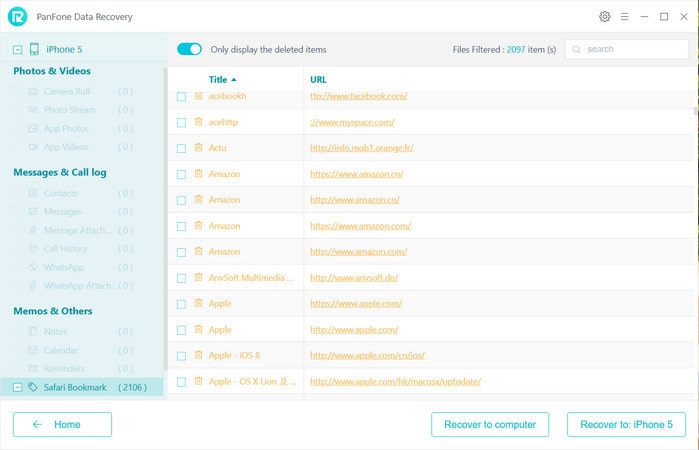Click the PanFone logo icon
Viewport: 699px width, 450px height.
17,17
